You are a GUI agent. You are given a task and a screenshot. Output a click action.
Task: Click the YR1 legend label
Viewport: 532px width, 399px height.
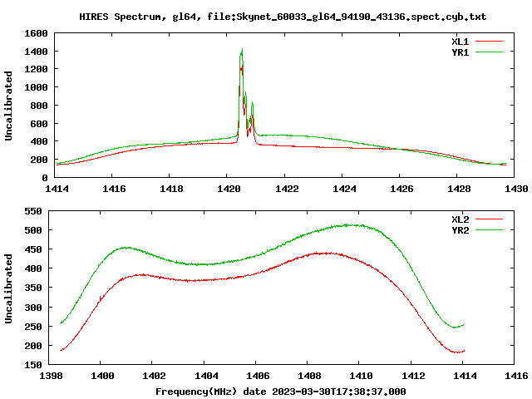click(460, 52)
